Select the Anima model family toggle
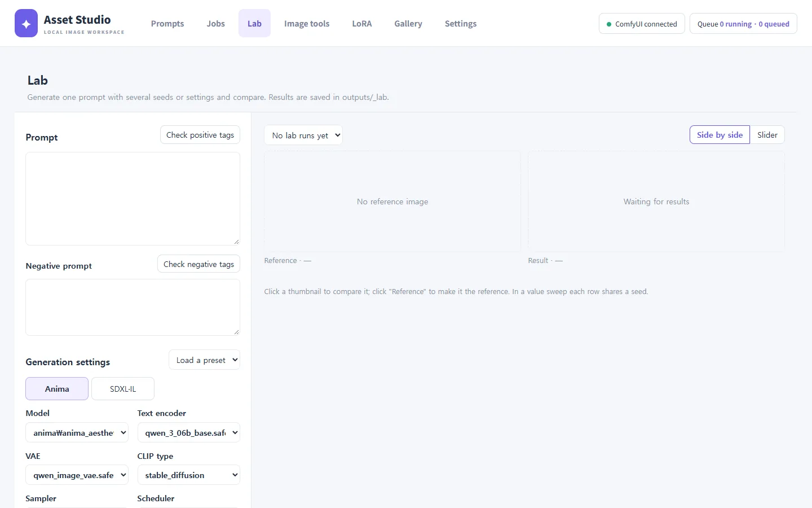This screenshot has width=812, height=508. point(57,389)
